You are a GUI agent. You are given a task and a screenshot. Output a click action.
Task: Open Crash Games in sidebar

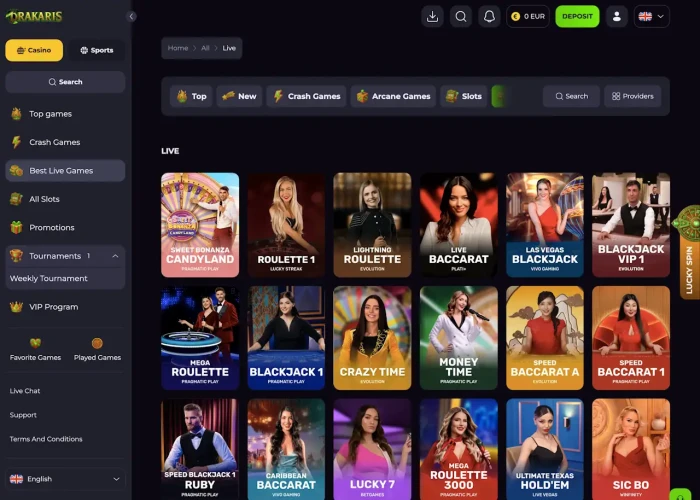[x=65, y=142]
